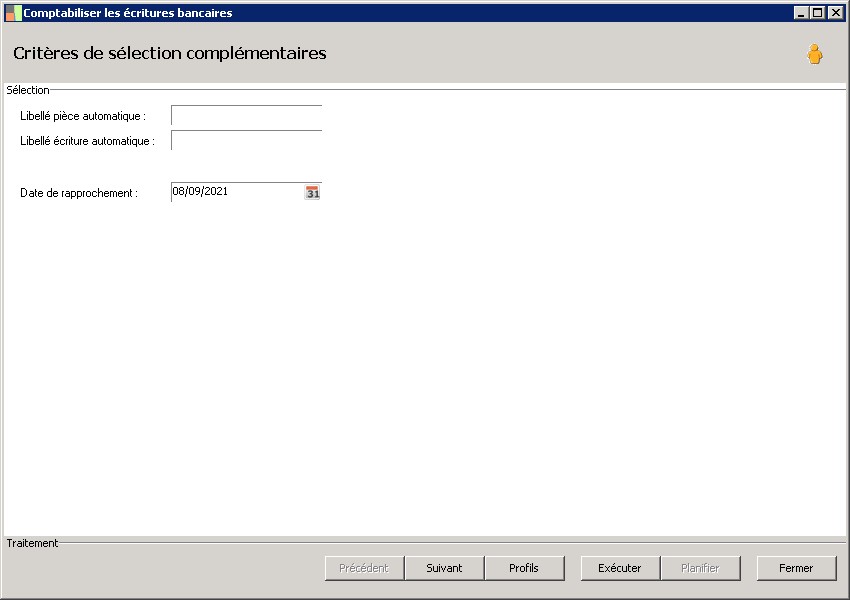Minimize the Comptabiliser les écritures bancaires window

tap(801, 13)
